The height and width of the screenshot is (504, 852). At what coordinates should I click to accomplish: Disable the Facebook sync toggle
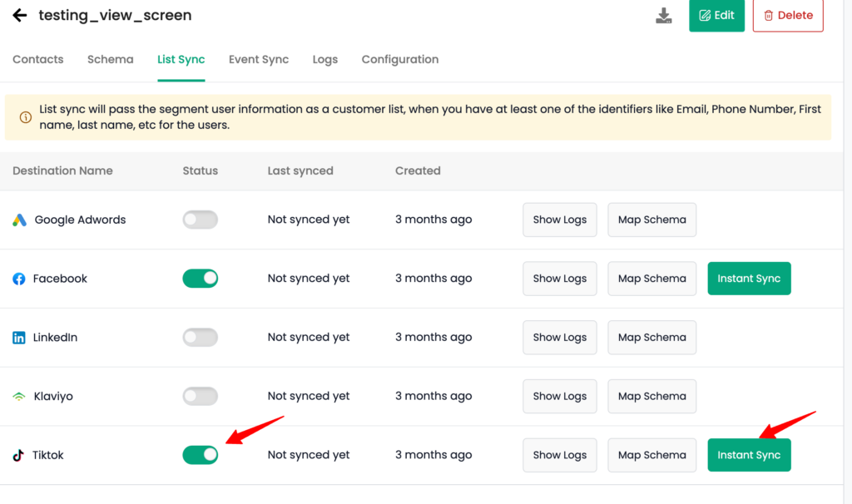click(x=200, y=278)
